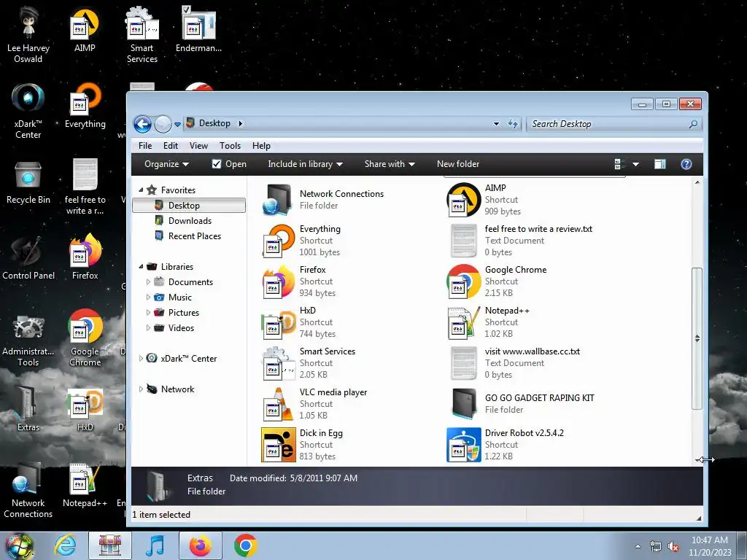This screenshot has width=747, height=560.
Task: Select the AIMP shortcut in the file list
Action: point(463,200)
